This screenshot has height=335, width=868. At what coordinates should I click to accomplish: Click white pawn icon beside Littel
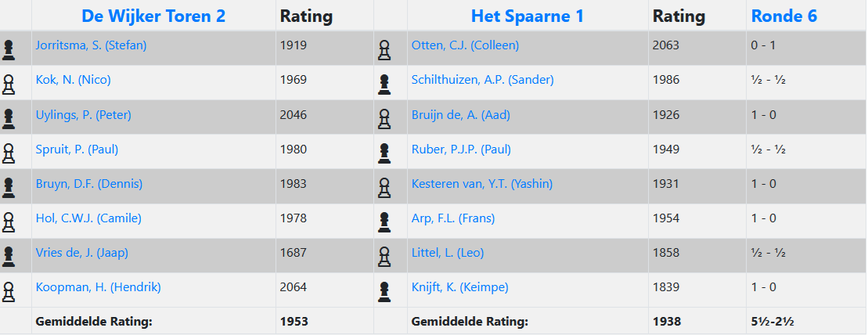[x=384, y=257]
